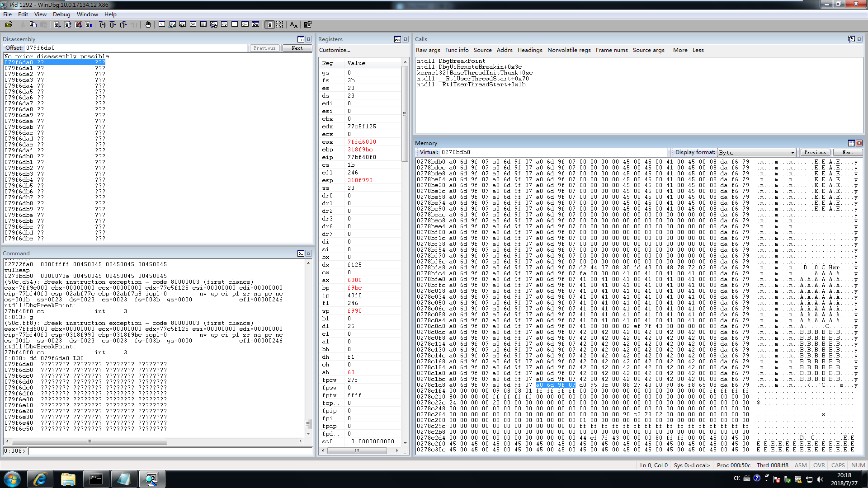Image resolution: width=868 pixels, height=488 pixels.
Task: Click the Calls panel toolbar icon
Action: (851, 39)
